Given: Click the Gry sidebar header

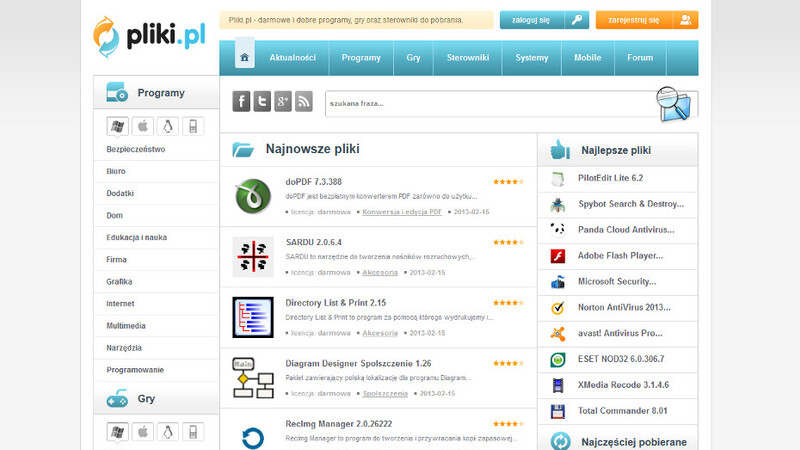Looking at the screenshot, I should point(156,398).
